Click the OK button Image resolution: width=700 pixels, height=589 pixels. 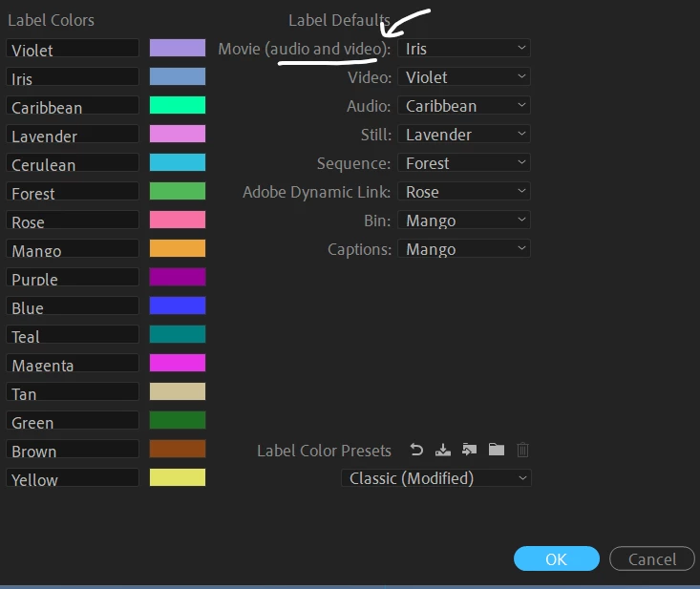(x=556, y=558)
